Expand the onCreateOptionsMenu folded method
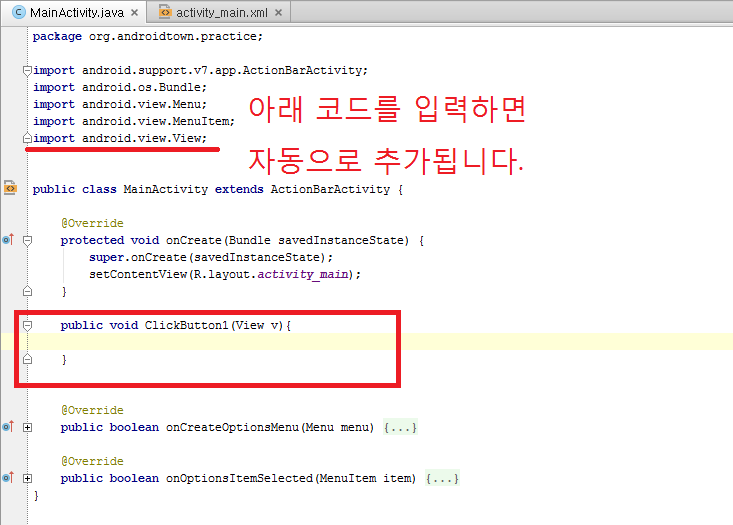 pos(28,427)
